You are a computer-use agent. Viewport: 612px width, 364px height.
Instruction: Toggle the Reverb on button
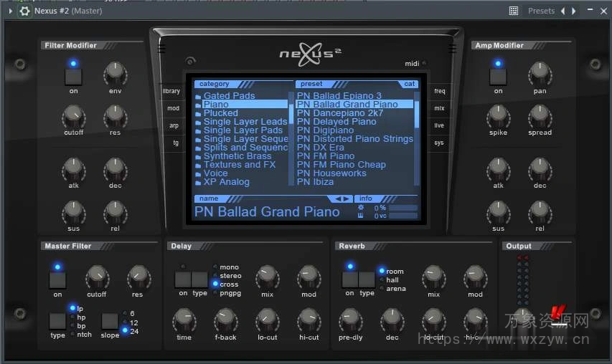[349, 279]
